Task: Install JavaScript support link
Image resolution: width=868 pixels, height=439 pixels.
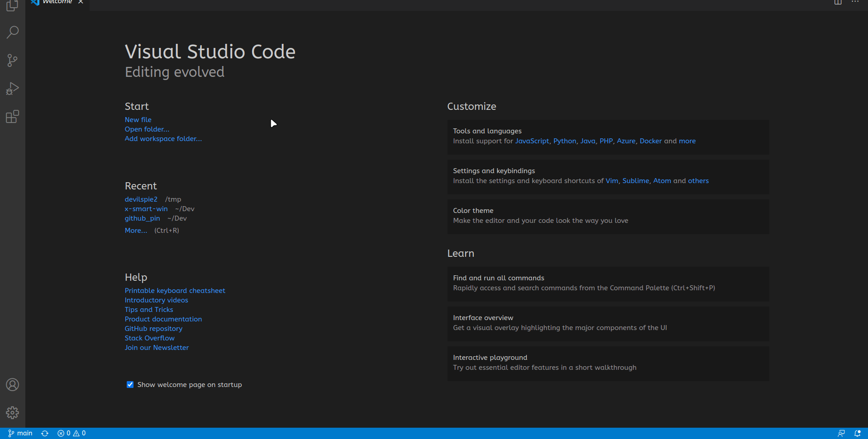Action: click(532, 141)
